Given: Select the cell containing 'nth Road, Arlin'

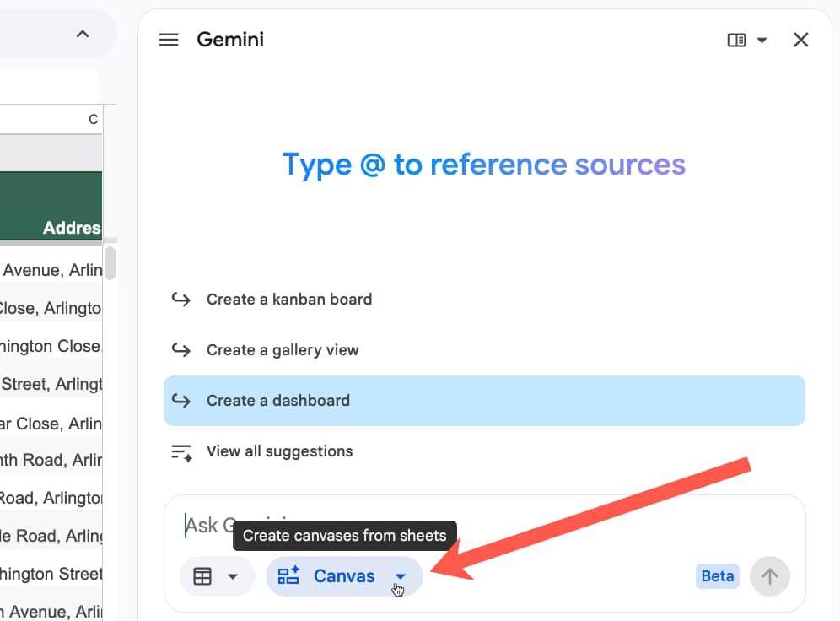Looking at the screenshot, I should [51, 460].
